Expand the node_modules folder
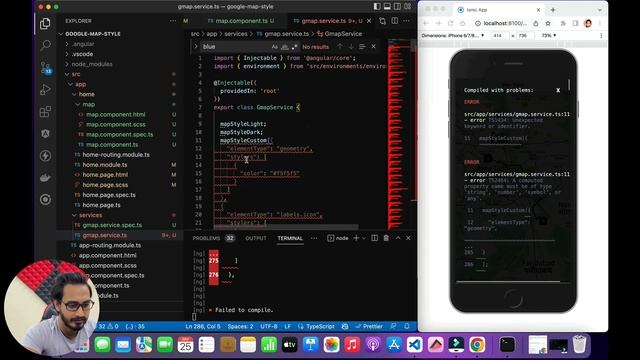Screen dimensions: 640x360 click(92, 64)
